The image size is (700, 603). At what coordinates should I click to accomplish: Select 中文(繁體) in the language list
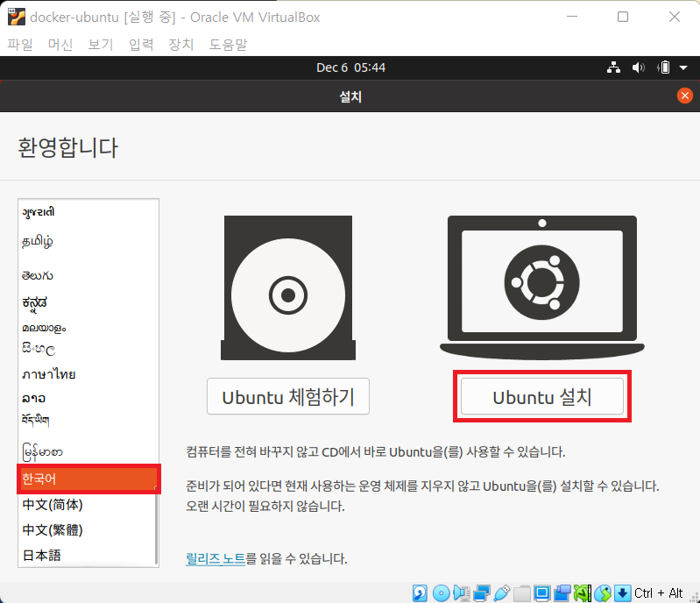(88, 530)
